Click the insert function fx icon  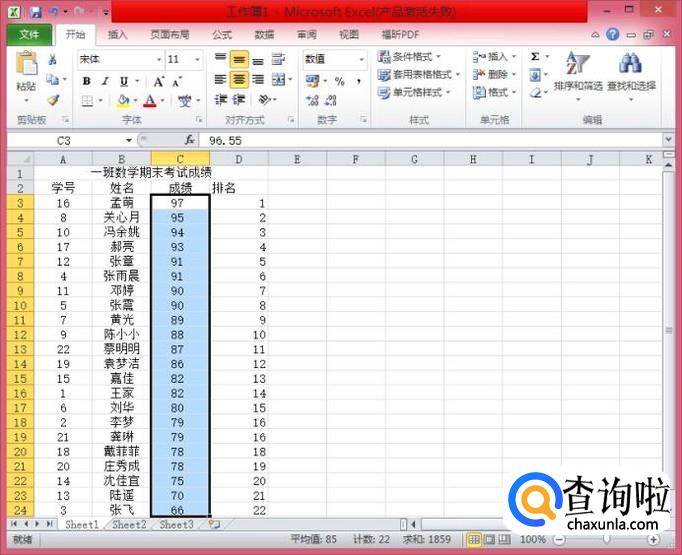point(189,140)
